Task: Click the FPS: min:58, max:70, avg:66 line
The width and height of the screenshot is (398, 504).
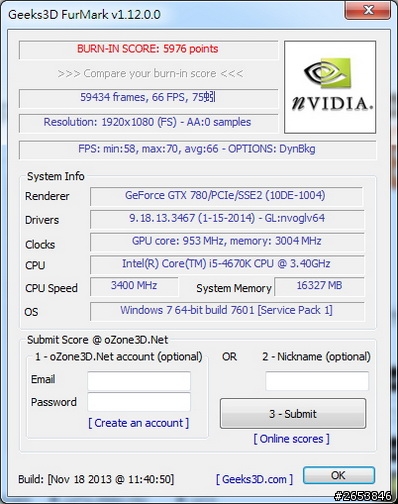Action: [197, 149]
